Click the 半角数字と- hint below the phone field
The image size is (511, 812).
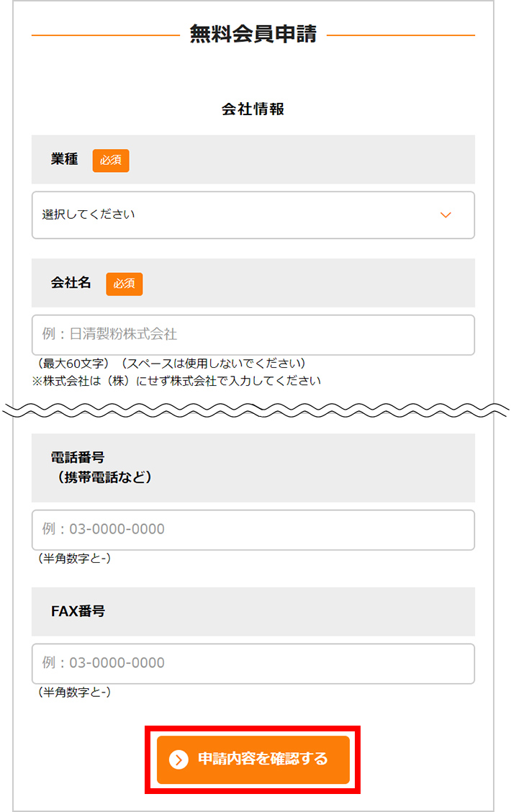click(x=73, y=559)
